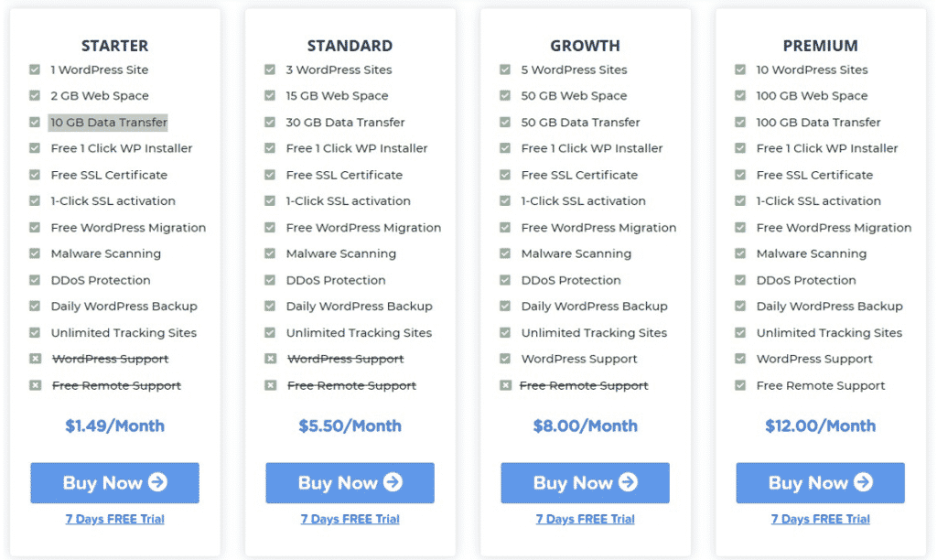The width and height of the screenshot is (937, 560).
Task: Click the Buy Now button for the Growth plan
Action: 585,483
